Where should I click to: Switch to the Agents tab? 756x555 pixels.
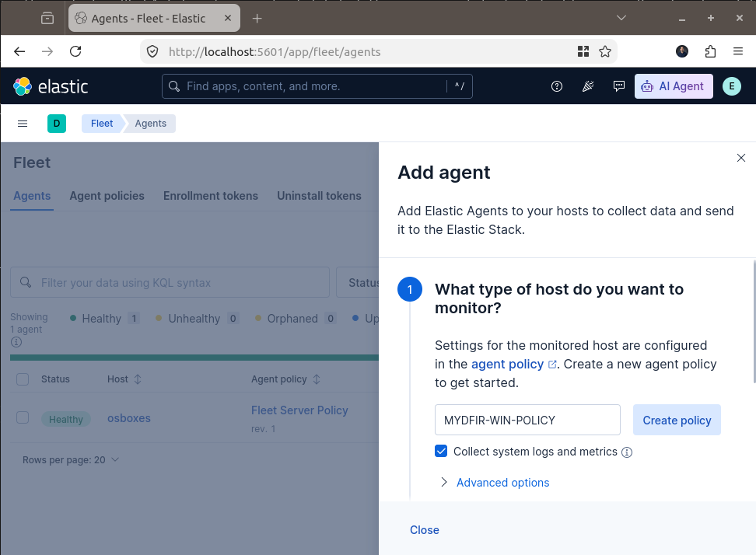[x=32, y=196]
